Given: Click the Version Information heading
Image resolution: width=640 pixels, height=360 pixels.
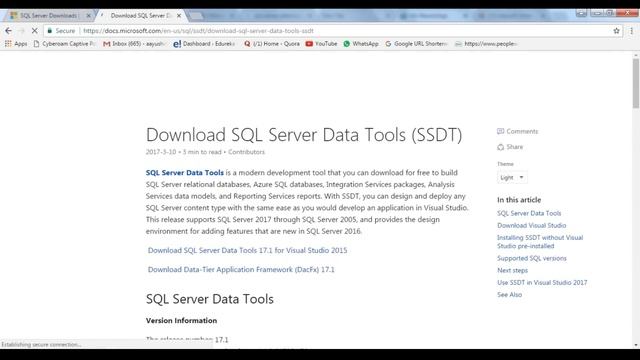Looking at the screenshot, I should click(x=181, y=320).
